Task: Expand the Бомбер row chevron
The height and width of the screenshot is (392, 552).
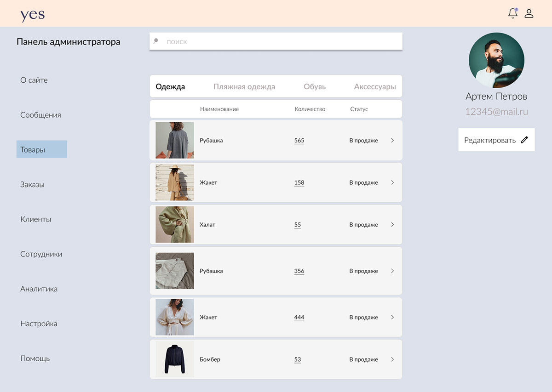Action: [x=392, y=359]
